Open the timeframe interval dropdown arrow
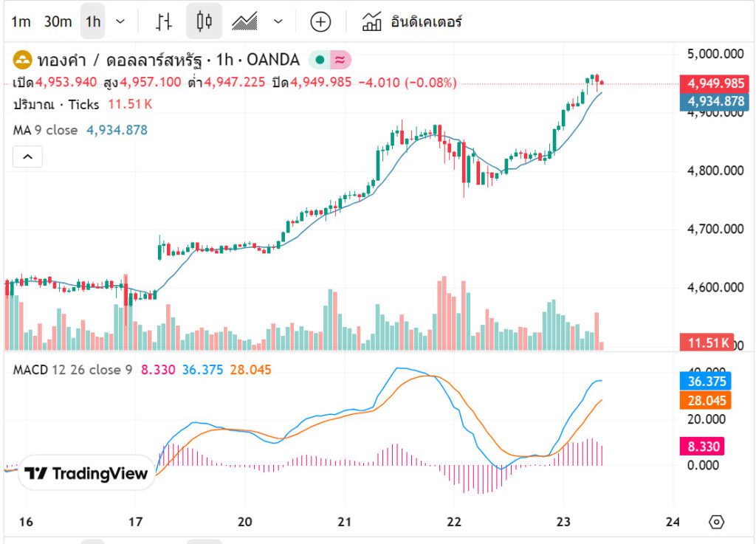756x544 pixels. tap(121, 21)
